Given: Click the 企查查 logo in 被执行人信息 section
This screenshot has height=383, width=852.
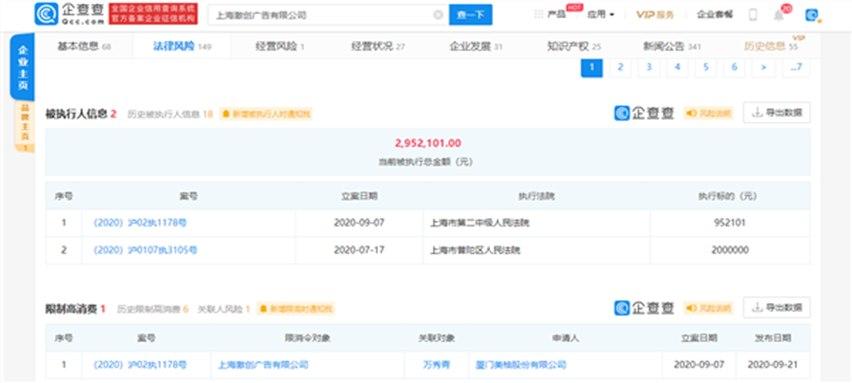Looking at the screenshot, I should 644,113.
